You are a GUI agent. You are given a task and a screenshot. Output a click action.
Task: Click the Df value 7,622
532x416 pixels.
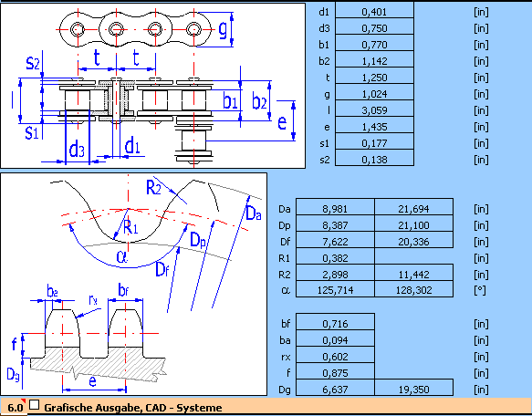click(x=335, y=240)
